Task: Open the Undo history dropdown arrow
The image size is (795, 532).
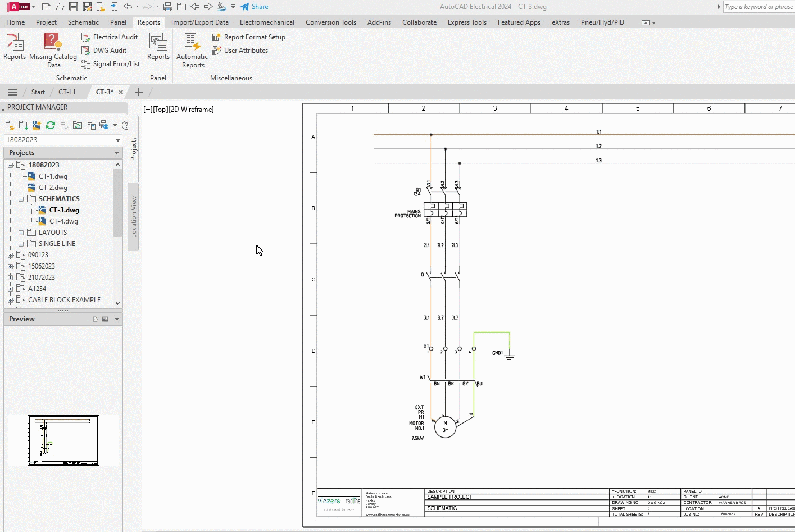Action: (x=137, y=7)
